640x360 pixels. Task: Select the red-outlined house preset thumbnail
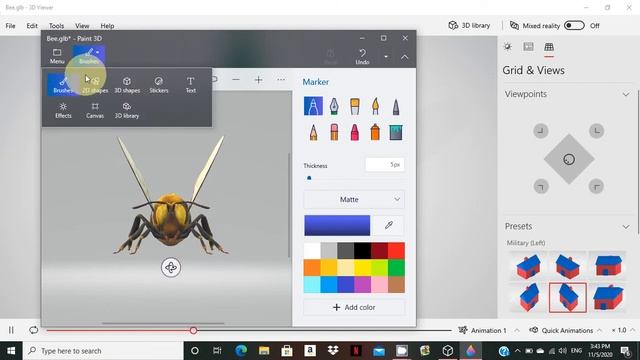pyautogui.click(x=567, y=298)
